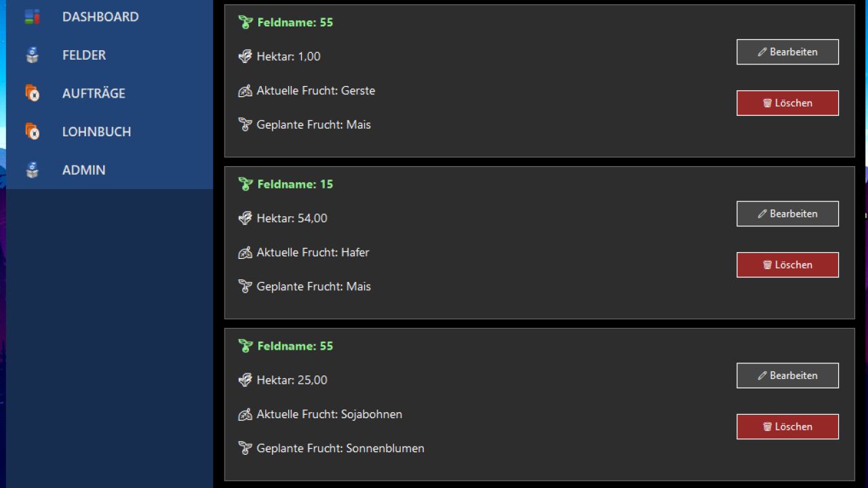Open the DASHBOARD menu entry

tap(100, 17)
